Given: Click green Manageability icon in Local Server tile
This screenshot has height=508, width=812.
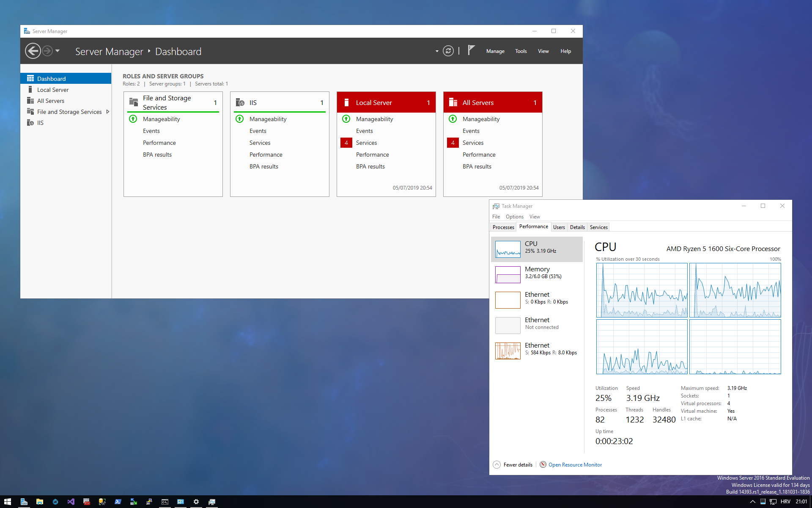Looking at the screenshot, I should coord(346,119).
